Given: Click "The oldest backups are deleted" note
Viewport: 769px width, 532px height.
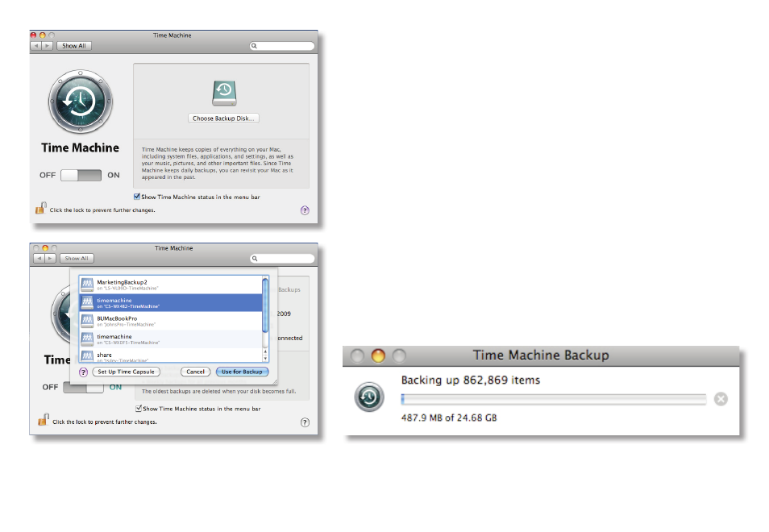Looking at the screenshot, I should click(x=218, y=391).
